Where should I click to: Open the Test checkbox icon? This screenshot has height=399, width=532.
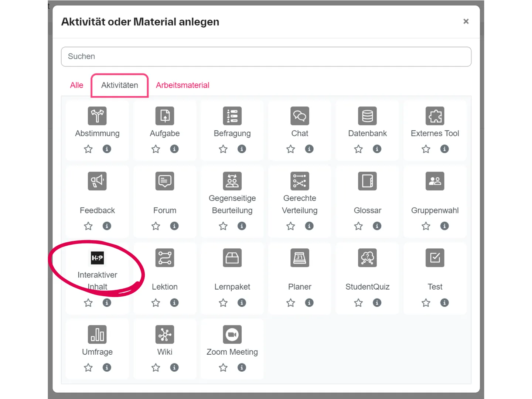(x=435, y=258)
